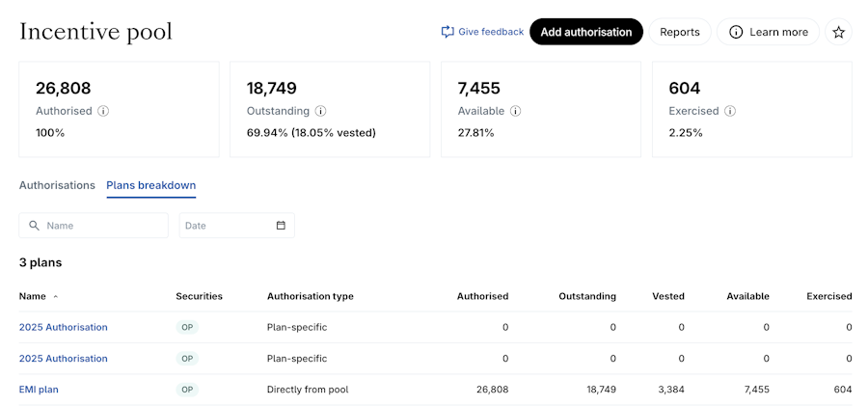
Task: Click the Date input field
Action: 227,226
